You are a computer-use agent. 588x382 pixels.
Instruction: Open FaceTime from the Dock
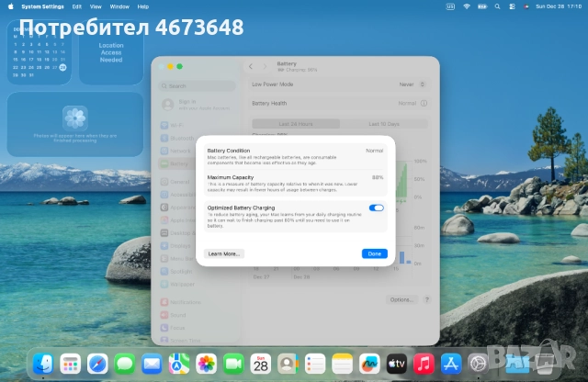tap(233, 364)
